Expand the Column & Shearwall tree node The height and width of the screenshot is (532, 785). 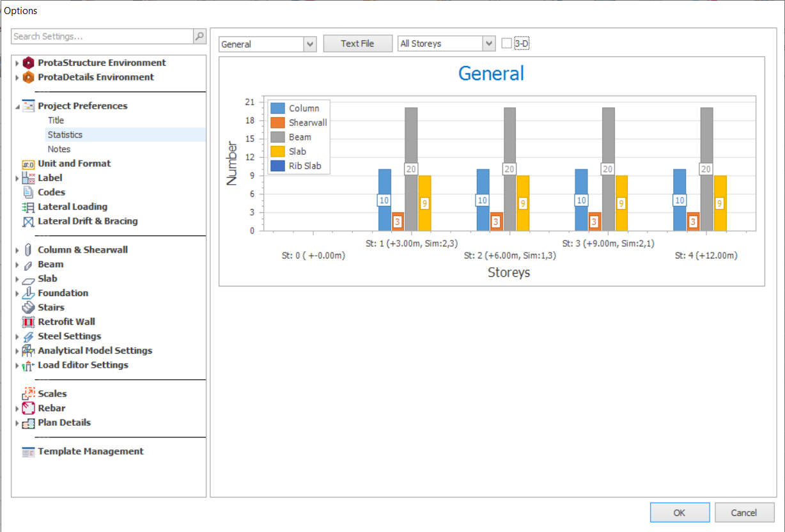pyautogui.click(x=17, y=250)
